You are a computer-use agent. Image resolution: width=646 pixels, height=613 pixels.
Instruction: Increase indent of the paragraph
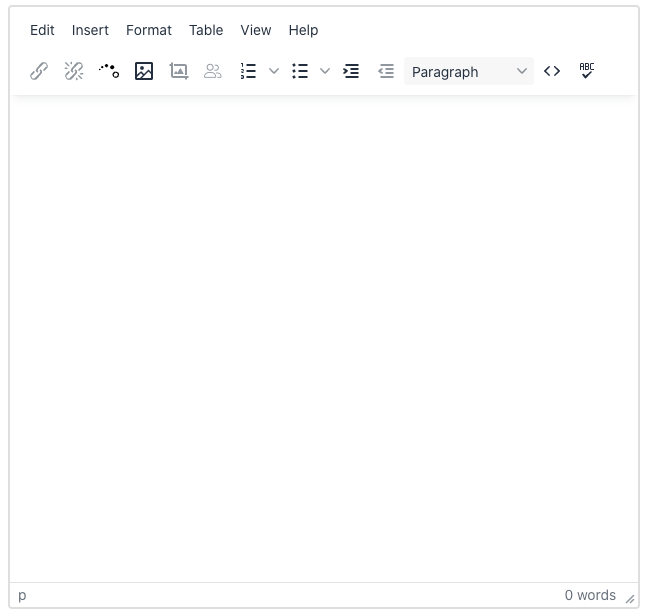351,71
